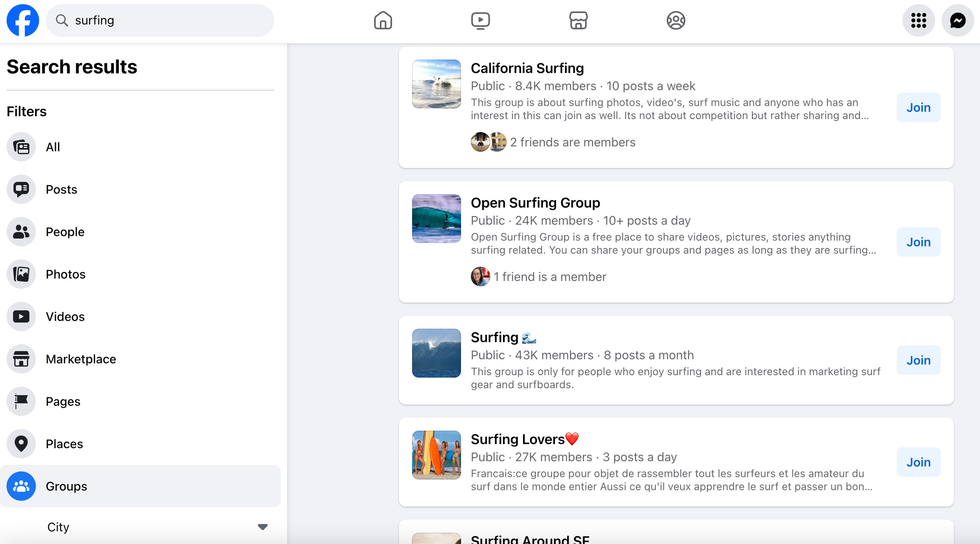This screenshot has width=980, height=544.
Task: Click the Facebook logo icon
Action: [x=23, y=20]
